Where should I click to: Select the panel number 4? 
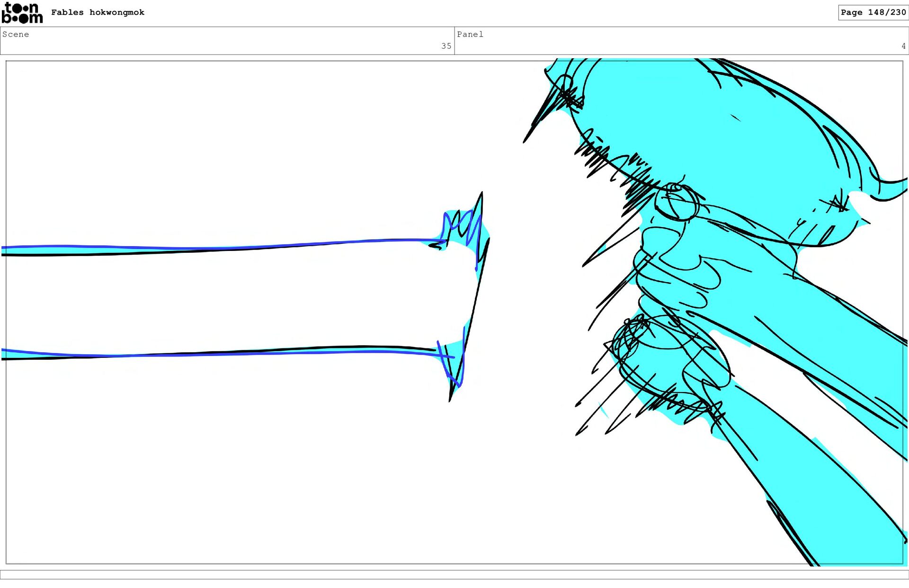point(903,46)
